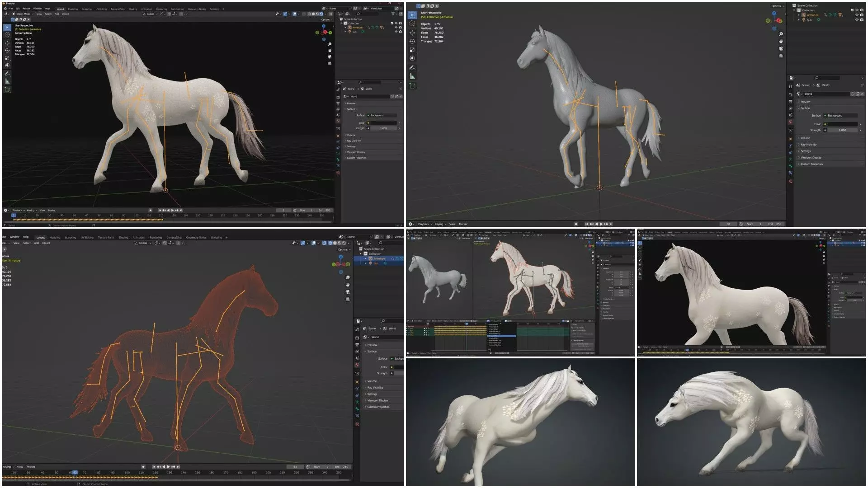
Task: Click the perspective/orthographic grid icon in large gray-horse window
Action: coord(781,56)
